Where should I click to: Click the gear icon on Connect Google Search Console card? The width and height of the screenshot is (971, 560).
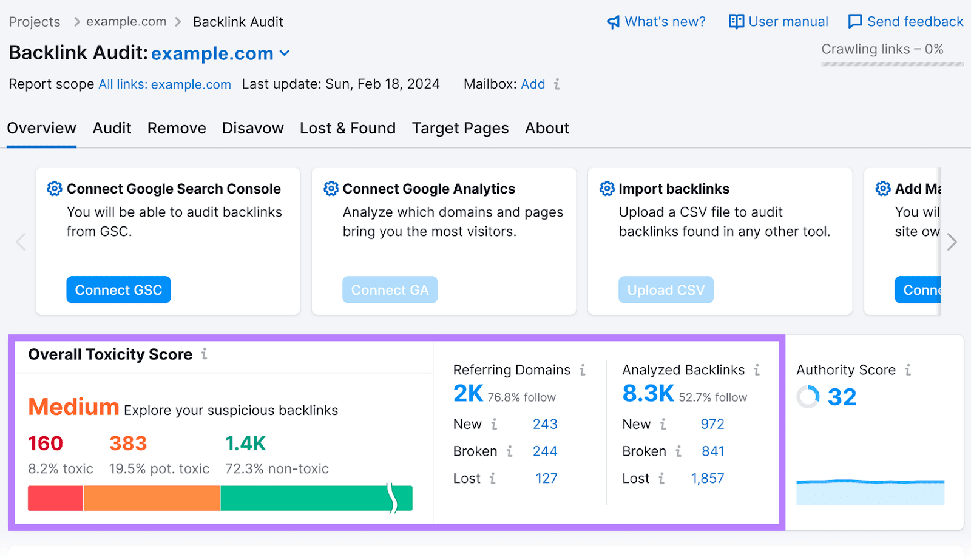[x=55, y=189]
